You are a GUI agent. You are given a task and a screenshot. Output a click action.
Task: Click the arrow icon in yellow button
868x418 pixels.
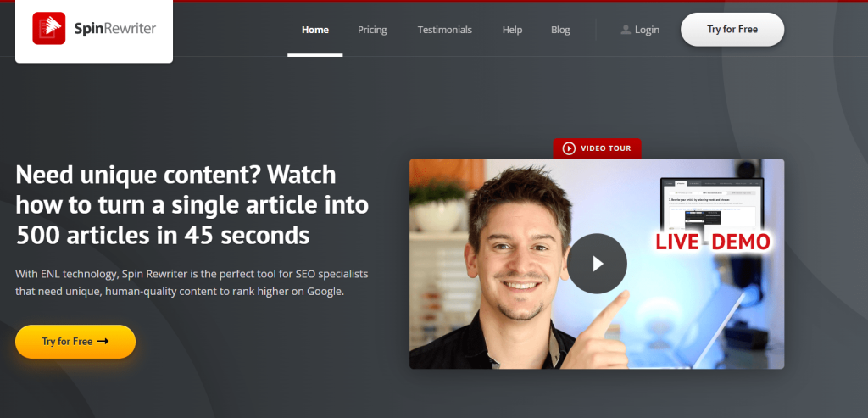(x=103, y=341)
